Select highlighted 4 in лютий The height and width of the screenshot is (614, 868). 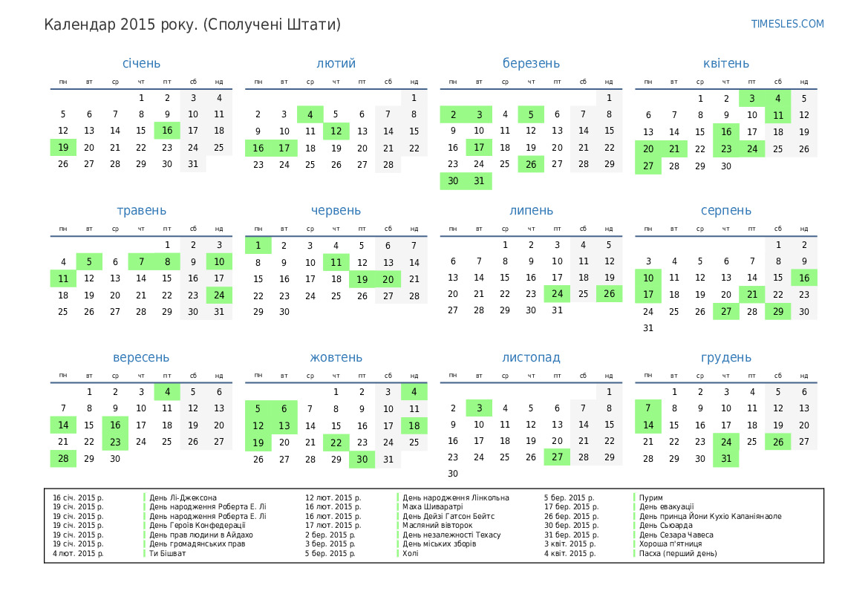pyautogui.click(x=310, y=114)
